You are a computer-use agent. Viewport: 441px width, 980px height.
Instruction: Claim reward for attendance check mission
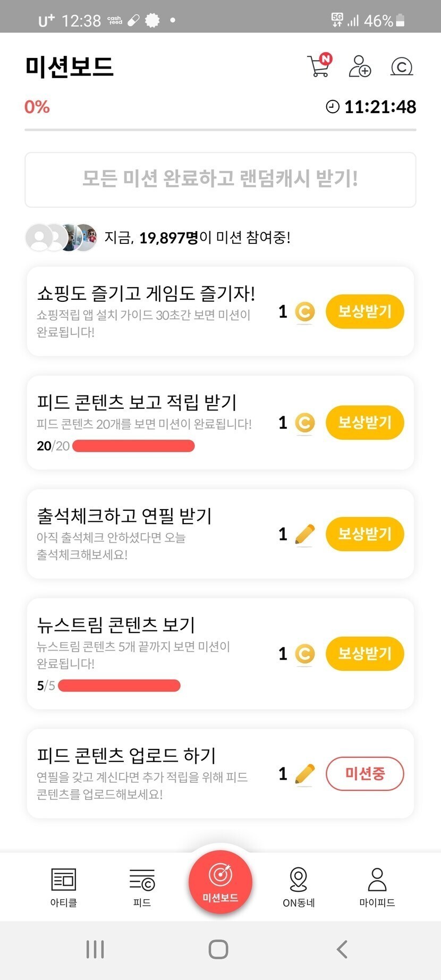pyautogui.click(x=364, y=534)
